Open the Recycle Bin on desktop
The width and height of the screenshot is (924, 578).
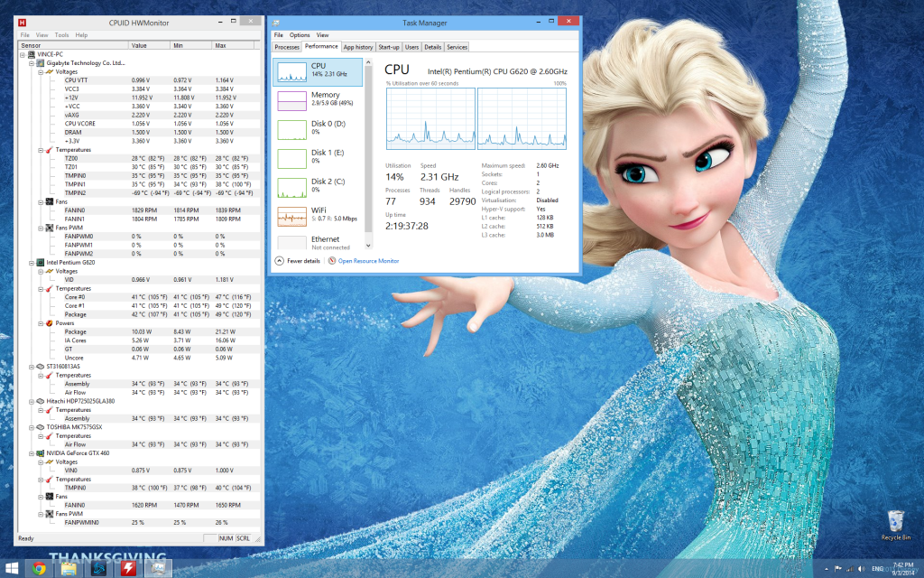tap(895, 524)
